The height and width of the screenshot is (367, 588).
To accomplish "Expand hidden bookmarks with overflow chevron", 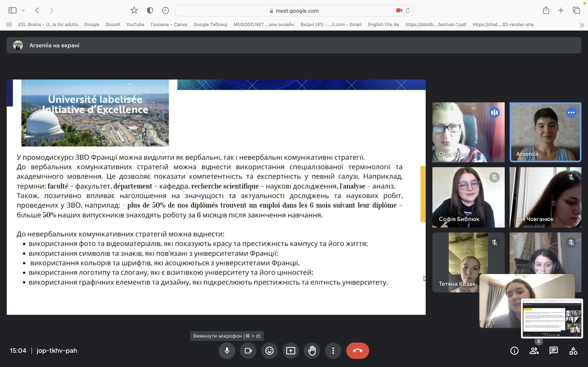I will pos(582,24).
